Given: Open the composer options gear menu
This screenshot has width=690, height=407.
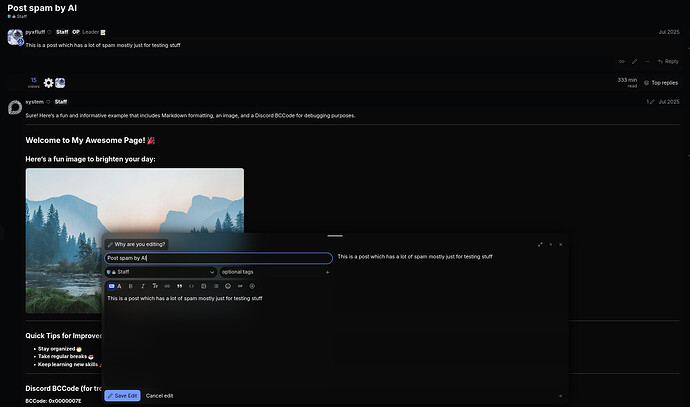Looking at the screenshot, I should coord(252,286).
